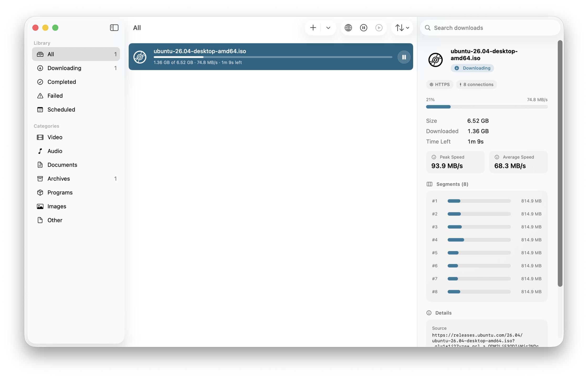This screenshot has height=379, width=588.
Task: Click the Segments columns icon
Action: pyautogui.click(x=429, y=184)
